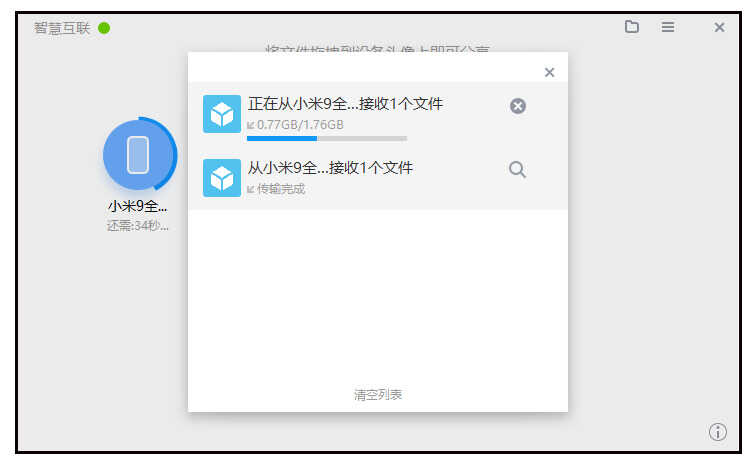Click the 小米9全... device name label
Viewport: 756px width, 464px height.
tap(137, 206)
